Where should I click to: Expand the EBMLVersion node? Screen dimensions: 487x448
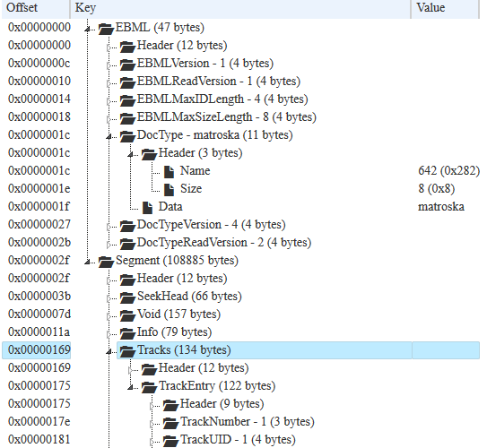tap(109, 65)
